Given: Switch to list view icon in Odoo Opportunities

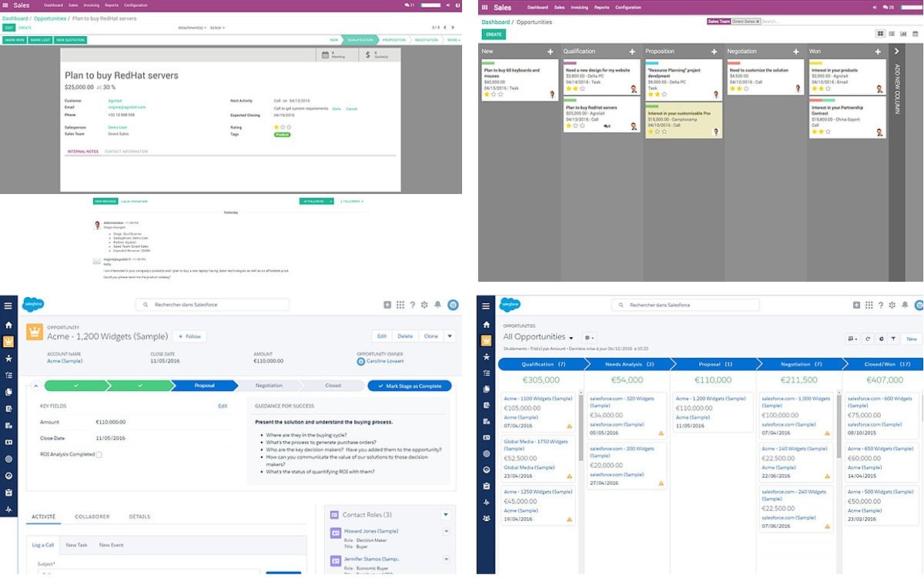Looking at the screenshot, I should (x=892, y=34).
